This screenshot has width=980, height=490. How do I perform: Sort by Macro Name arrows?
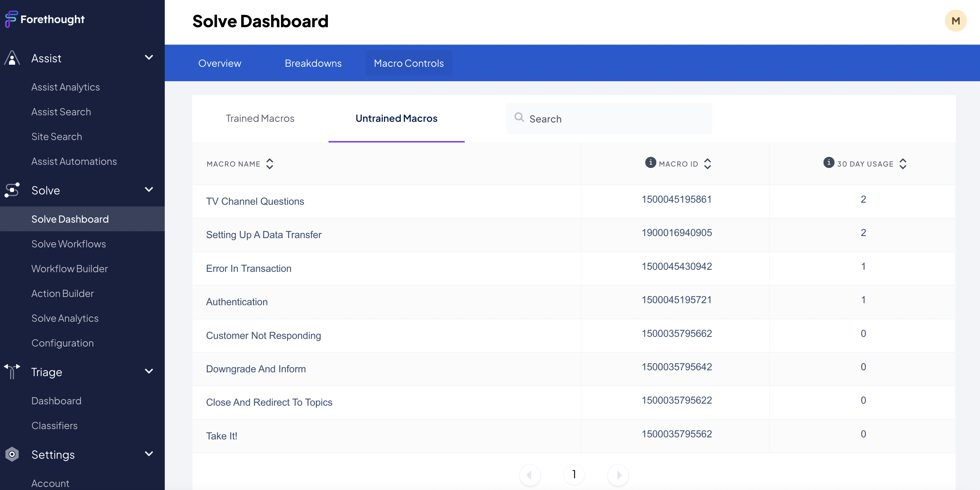tap(270, 164)
